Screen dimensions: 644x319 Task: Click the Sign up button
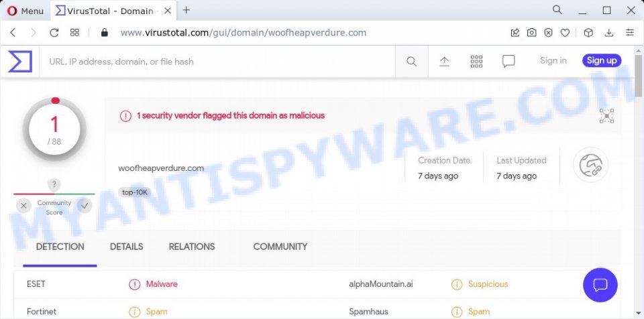[602, 61]
